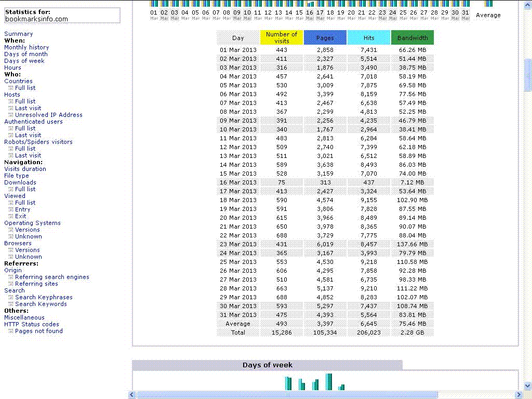Click the icon beside Referring search engines
Viewport: 532px width, 399px height.
pyautogui.click(x=10, y=277)
